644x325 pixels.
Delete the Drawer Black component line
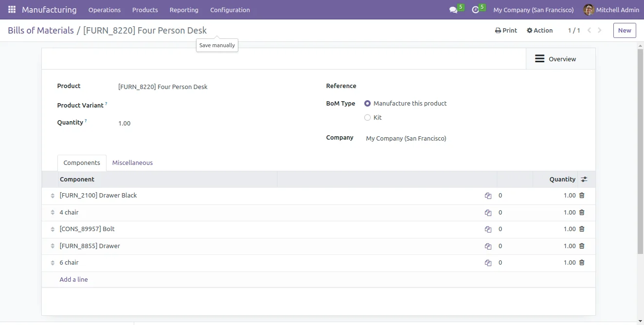coord(582,196)
